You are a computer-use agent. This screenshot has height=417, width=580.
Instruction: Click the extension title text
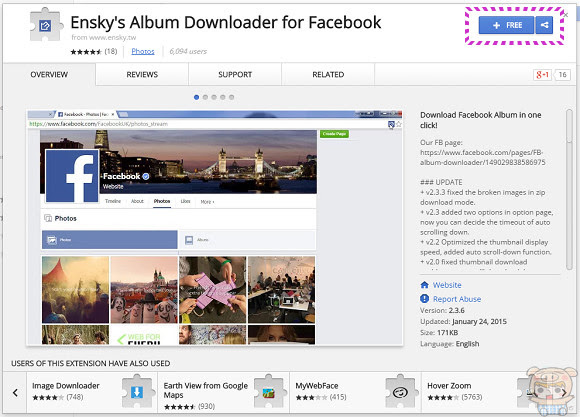[x=226, y=22]
